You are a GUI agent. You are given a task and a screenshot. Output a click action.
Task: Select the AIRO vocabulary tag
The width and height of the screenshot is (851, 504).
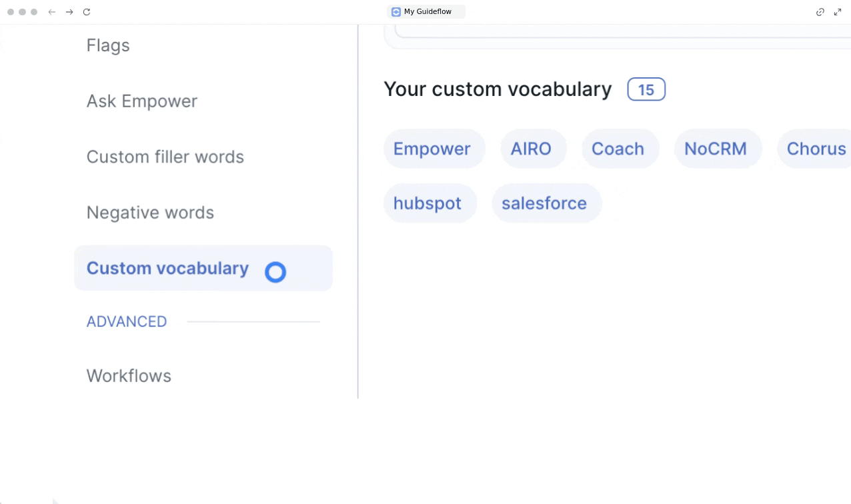point(531,149)
